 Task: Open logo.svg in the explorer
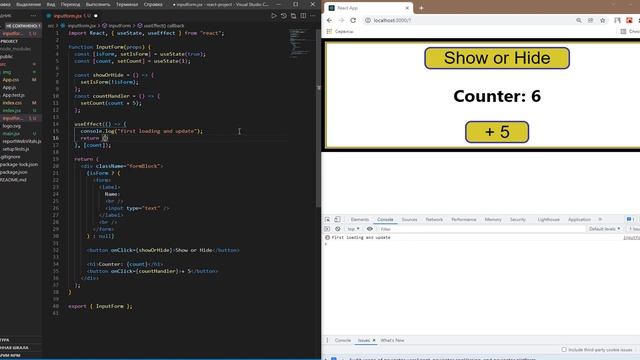11,126
